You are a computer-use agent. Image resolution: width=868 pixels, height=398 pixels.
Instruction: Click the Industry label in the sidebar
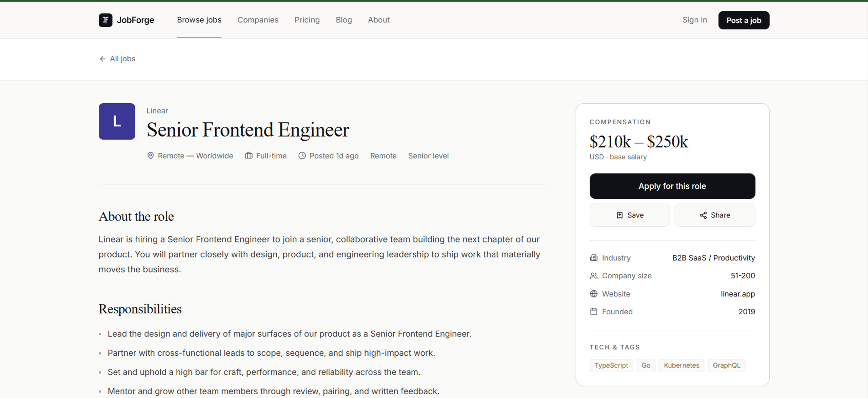616,258
